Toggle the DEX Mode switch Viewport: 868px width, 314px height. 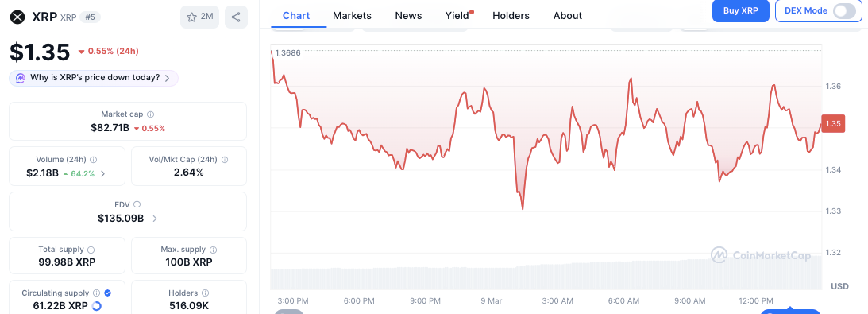coord(844,10)
